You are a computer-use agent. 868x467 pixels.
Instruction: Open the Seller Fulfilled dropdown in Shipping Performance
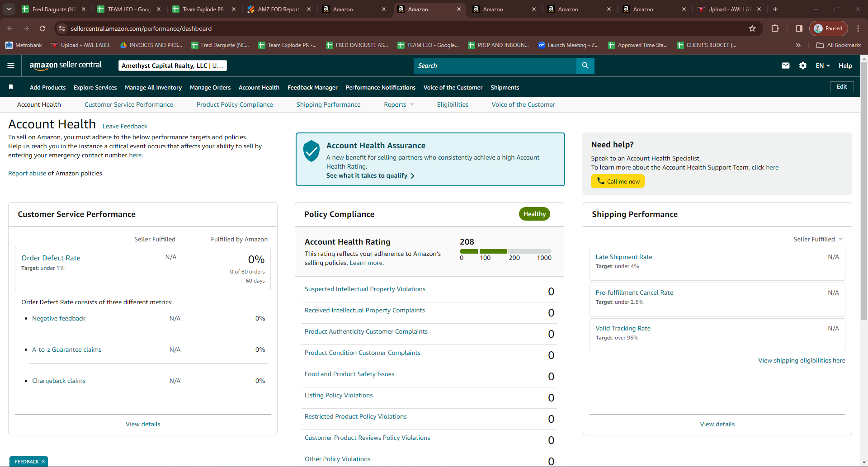[x=818, y=239]
